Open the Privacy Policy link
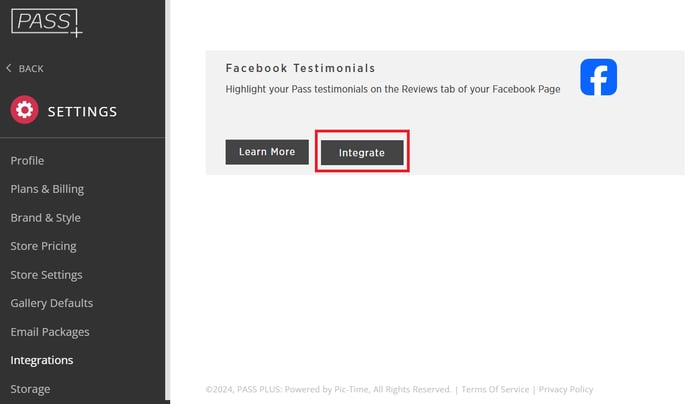Viewport: 688px width, 404px height. point(566,390)
